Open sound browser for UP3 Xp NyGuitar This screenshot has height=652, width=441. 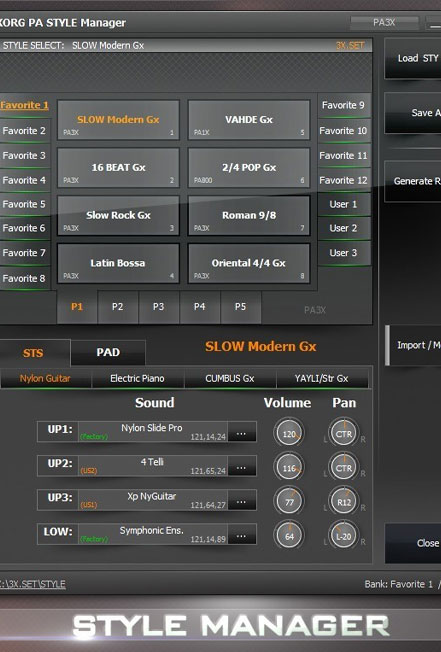(x=241, y=501)
